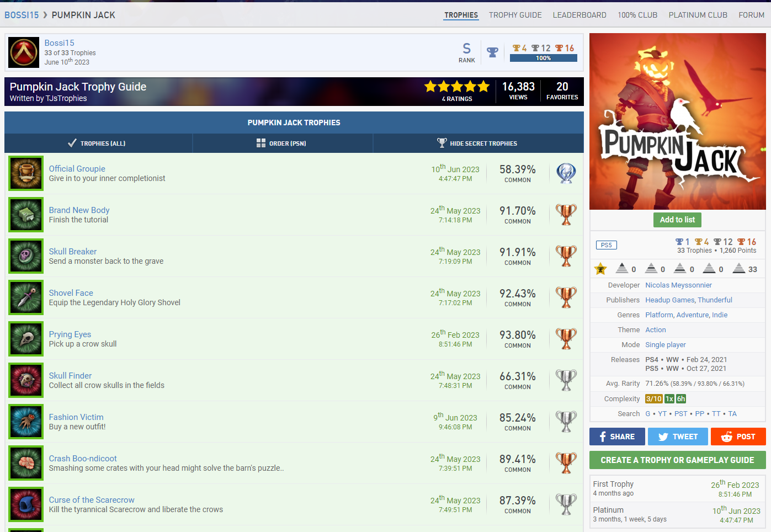Click the platinum trophy icon beside Official Groupie
This screenshot has width=771, height=532.
pyautogui.click(x=566, y=173)
